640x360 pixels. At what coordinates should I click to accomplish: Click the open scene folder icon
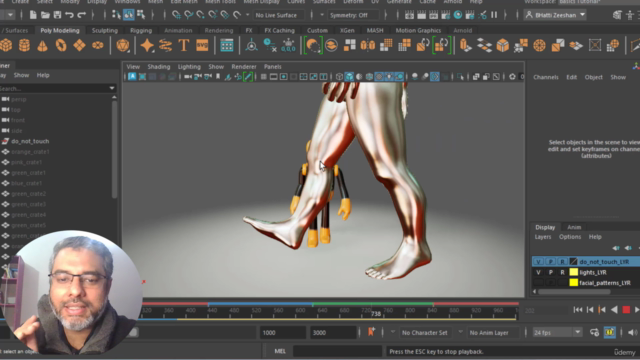[45, 15]
